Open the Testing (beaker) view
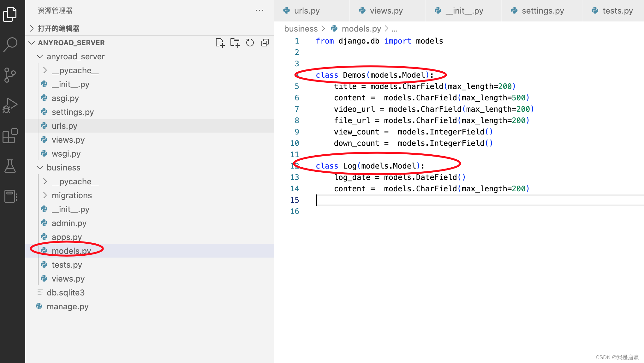Screen dimensions: 644x363 click(10, 166)
